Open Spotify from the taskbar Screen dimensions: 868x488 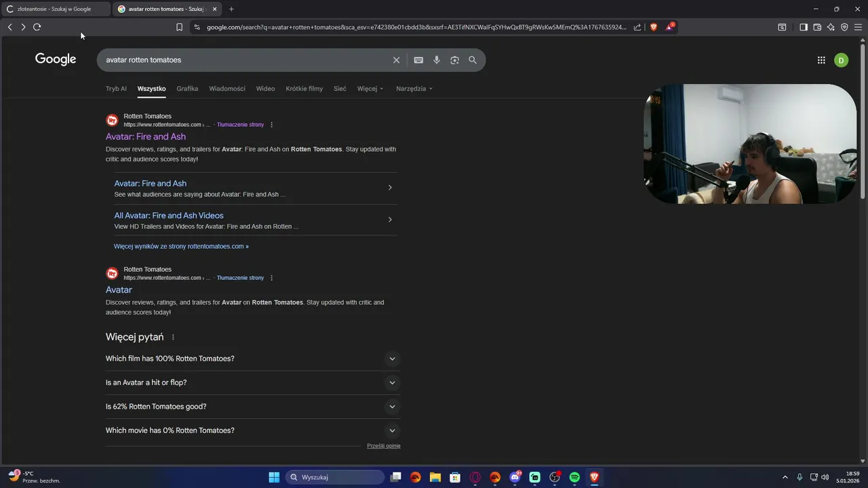pyautogui.click(x=574, y=477)
